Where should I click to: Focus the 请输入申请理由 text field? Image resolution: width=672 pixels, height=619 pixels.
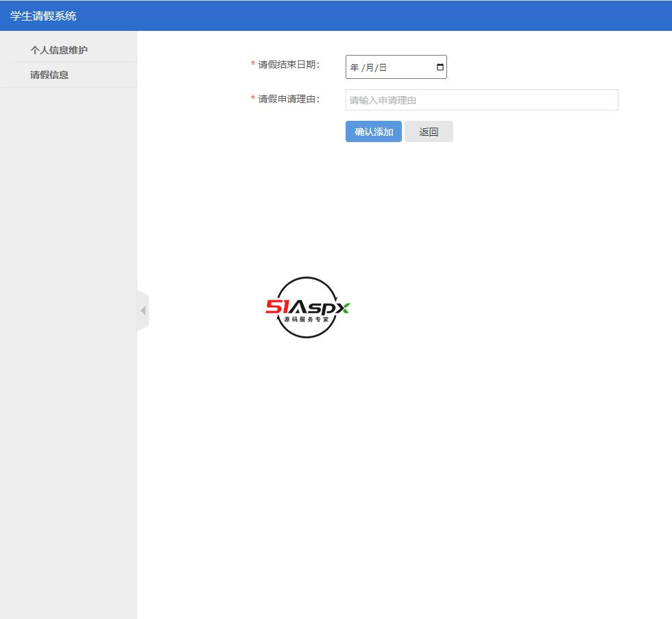(x=481, y=100)
